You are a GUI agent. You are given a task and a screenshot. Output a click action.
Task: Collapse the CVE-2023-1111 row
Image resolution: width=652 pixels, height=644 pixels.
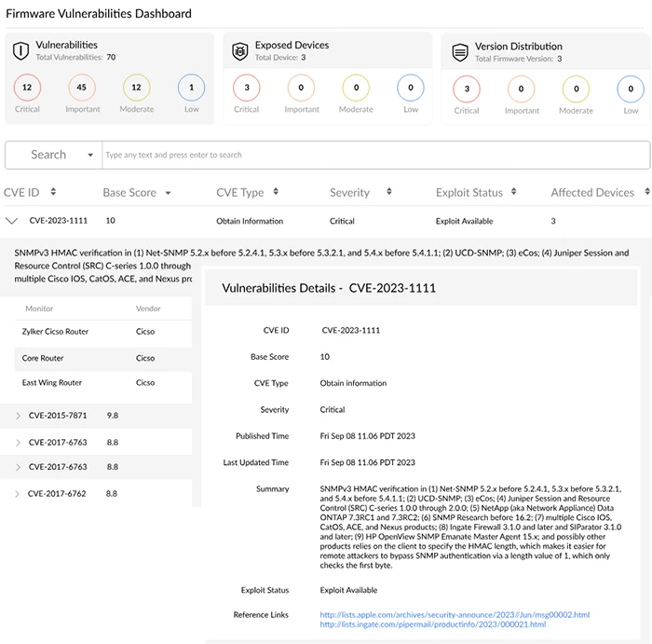[x=11, y=221]
